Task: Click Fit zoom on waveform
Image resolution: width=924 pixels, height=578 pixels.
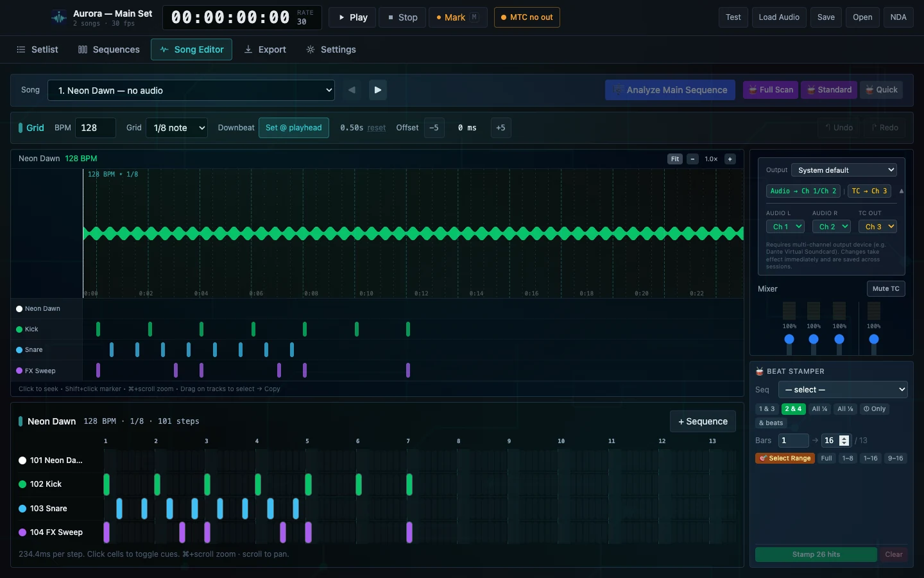Action: click(x=675, y=159)
